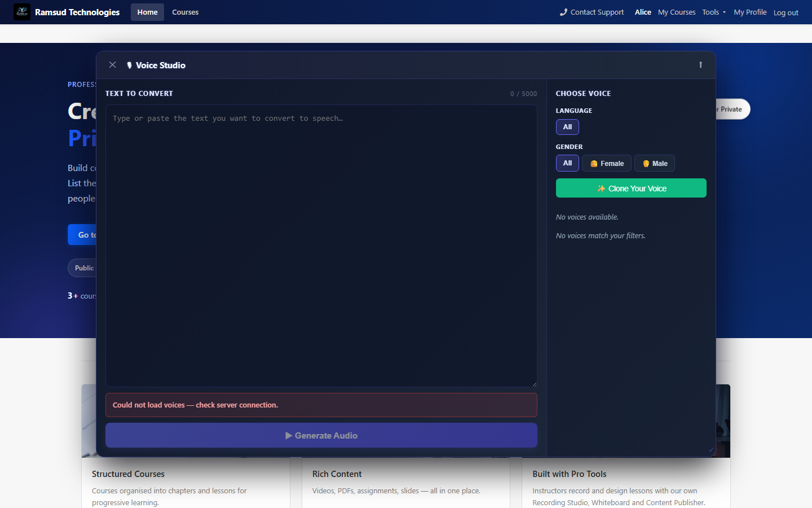
Task: Filter voices by Male gender
Action: pos(655,163)
